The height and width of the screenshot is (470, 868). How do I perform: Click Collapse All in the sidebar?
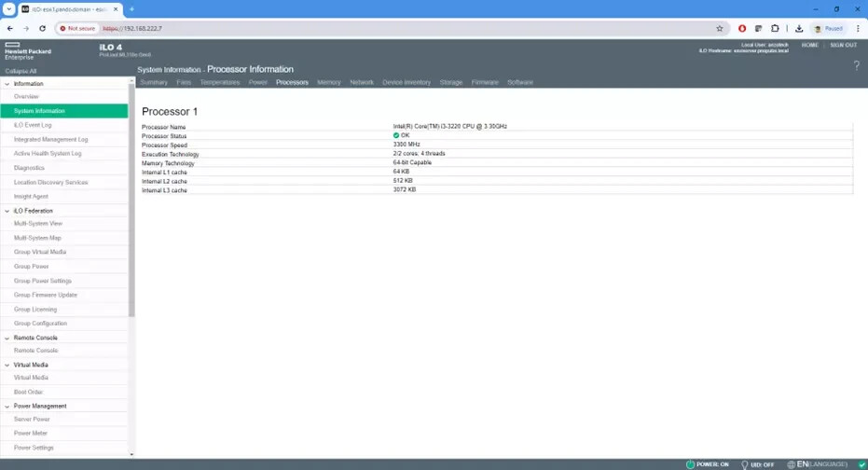click(21, 71)
